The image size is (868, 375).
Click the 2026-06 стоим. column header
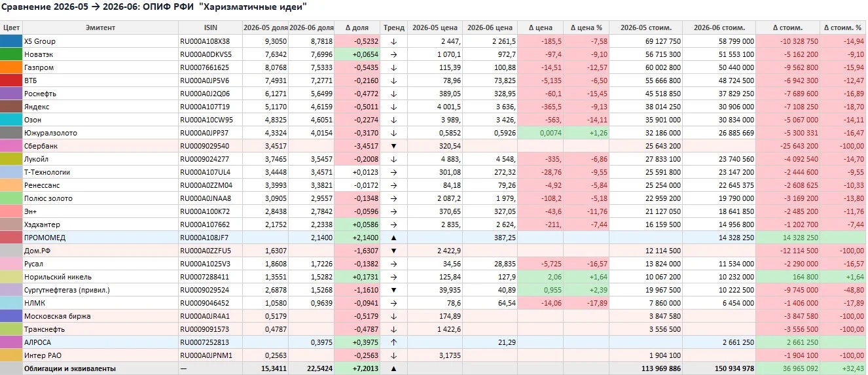coord(719,27)
